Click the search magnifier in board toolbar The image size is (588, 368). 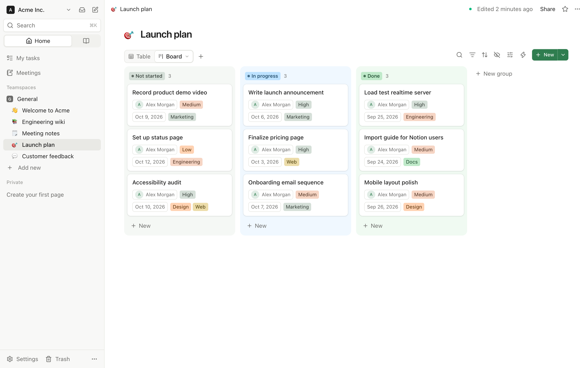coord(459,55)
